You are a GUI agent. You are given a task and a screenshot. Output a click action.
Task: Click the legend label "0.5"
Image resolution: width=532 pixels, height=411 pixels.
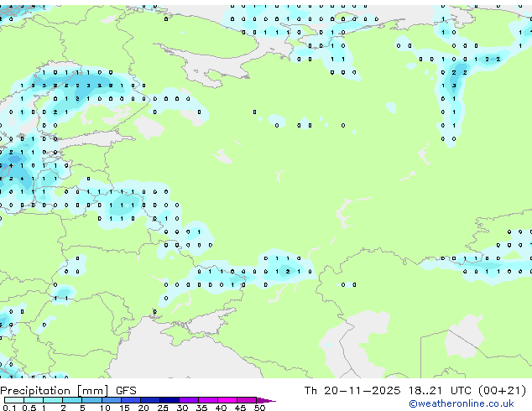point(29,408)
